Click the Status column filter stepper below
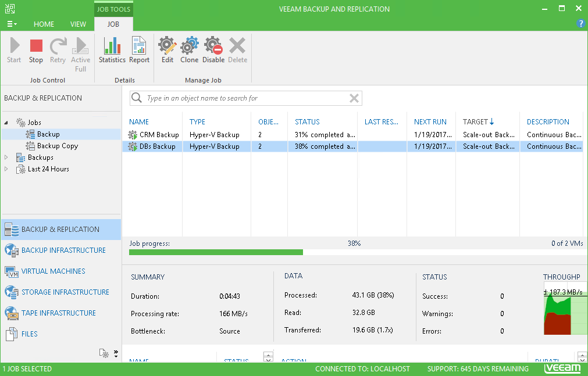The height and width of the screenshot is (376, 588). coord(268,356)
